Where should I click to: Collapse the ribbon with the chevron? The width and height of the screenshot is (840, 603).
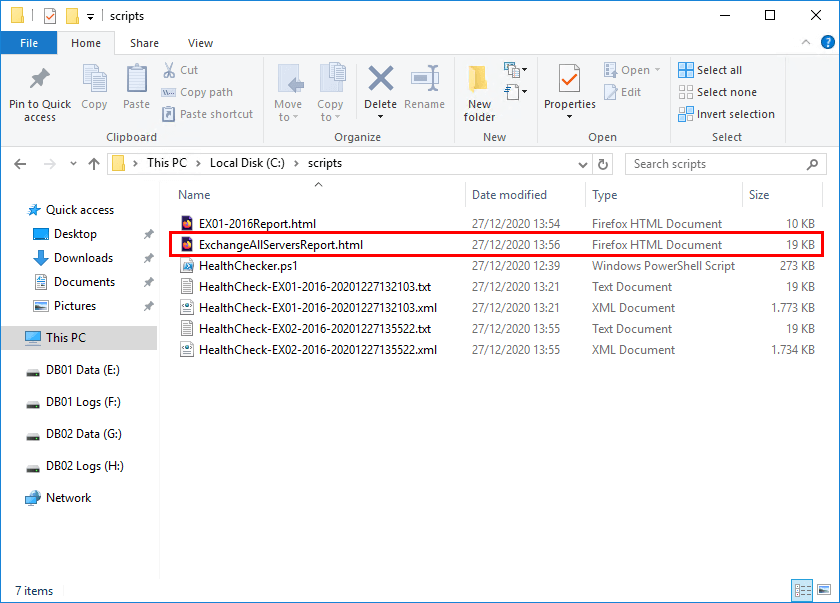(x=805, y=42)
